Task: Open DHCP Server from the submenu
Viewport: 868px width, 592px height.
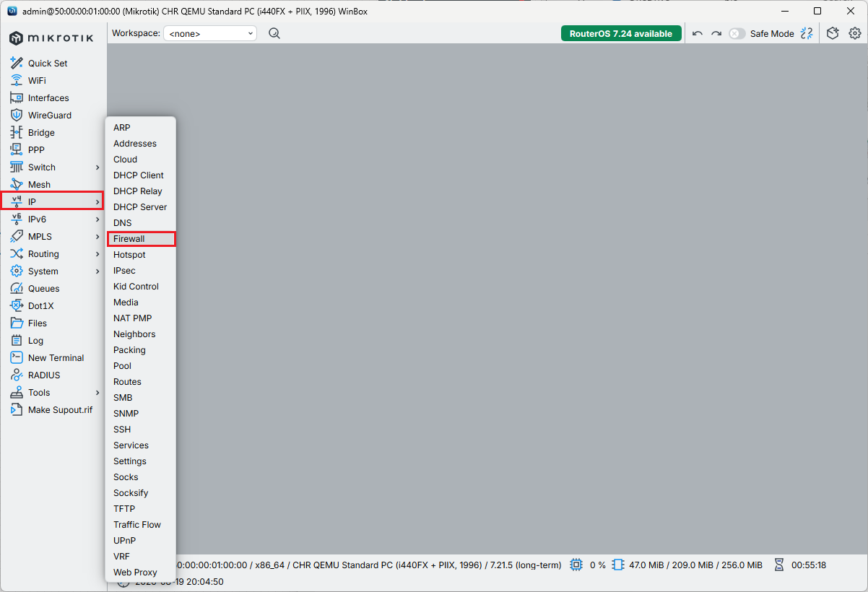Action: [141, 206]
